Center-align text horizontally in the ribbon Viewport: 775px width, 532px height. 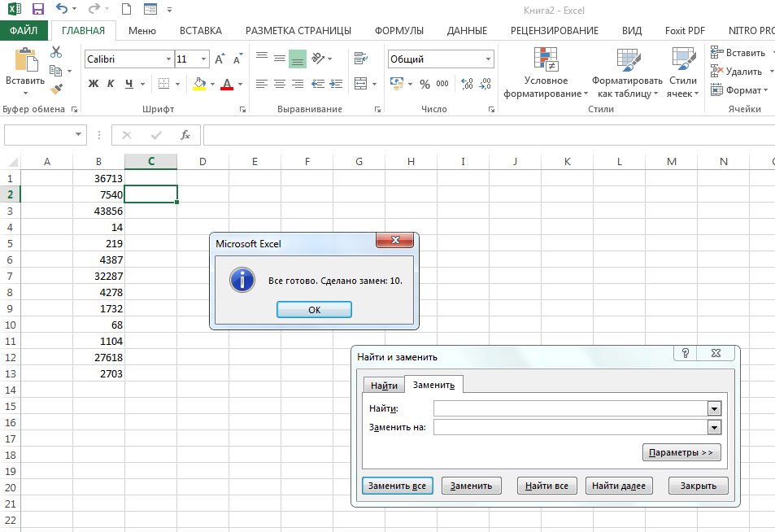coord(279,84)
